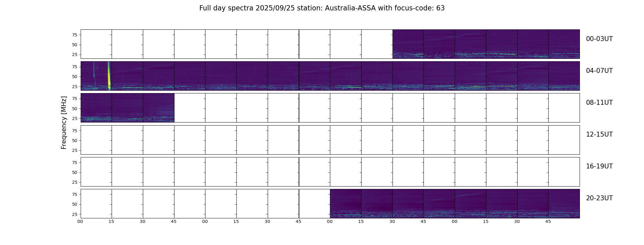Select the '00-03UT' row label
The image size is (644, 245).
click(599, 39)
